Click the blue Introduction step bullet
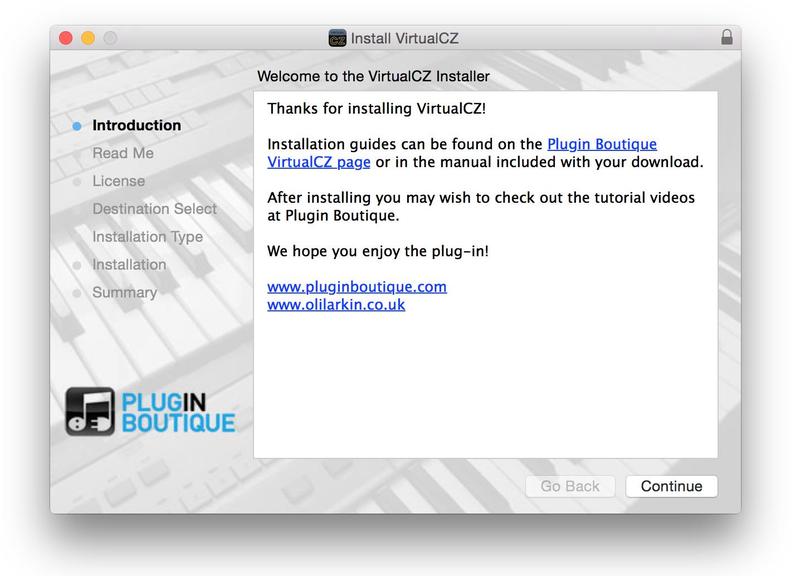800x576 pixels. (77, 126)
